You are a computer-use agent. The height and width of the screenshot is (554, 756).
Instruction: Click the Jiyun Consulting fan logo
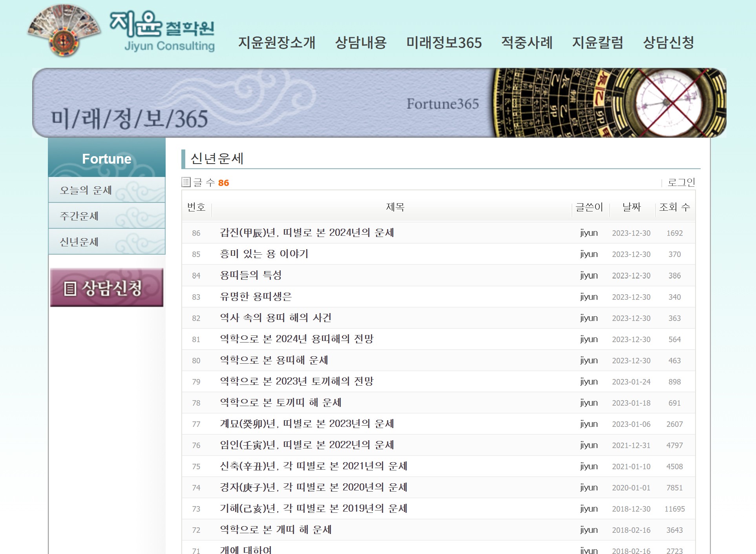click(64, 31)
